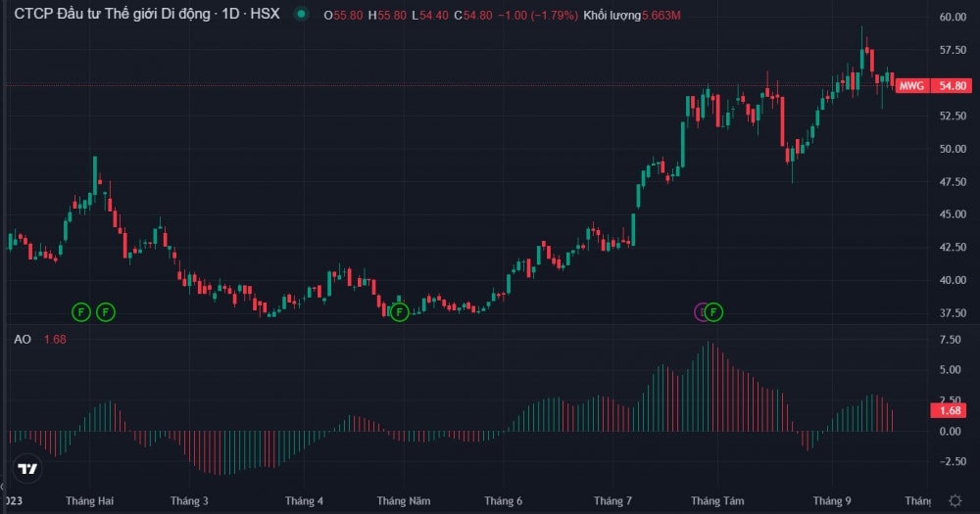The width and height of the screenshot is (980, 514).
Task: Click the Tháng 9 time axis label
Action: click(x=832, y=501)
